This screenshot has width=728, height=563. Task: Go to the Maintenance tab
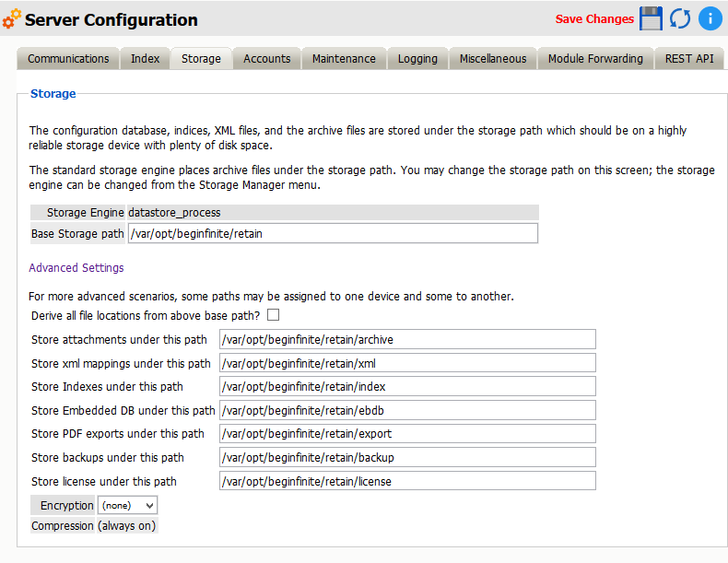(344, 59)
